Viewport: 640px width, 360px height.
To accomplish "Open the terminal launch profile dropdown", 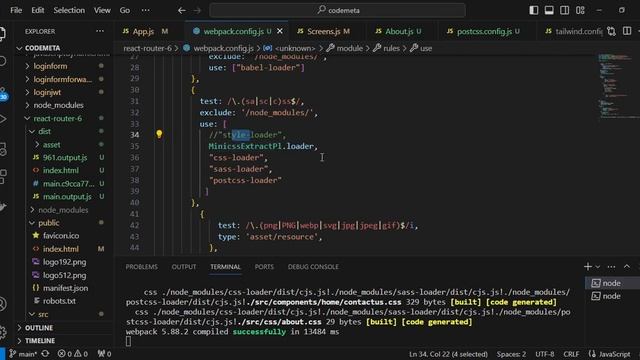I will [598, 267].
